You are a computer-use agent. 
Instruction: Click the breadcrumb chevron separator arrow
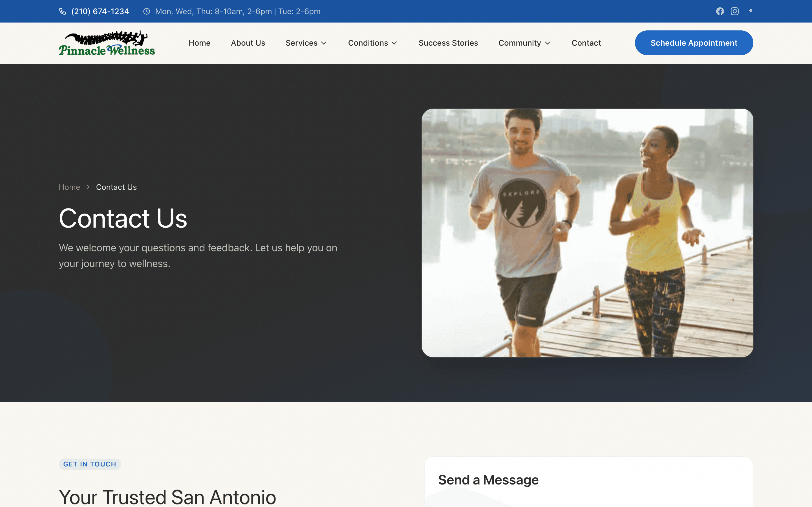pos(88,187)
